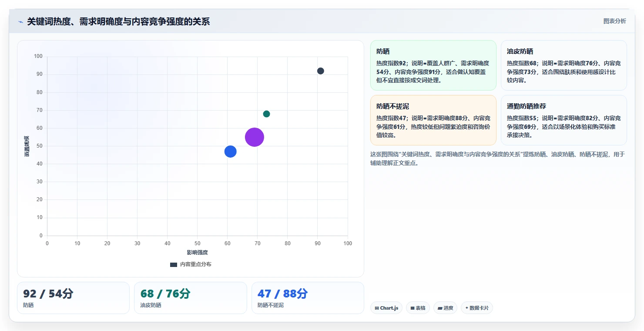Click the icon in the 表格 tag
This screenshot has width=644, height=331.
click(412, 308)
